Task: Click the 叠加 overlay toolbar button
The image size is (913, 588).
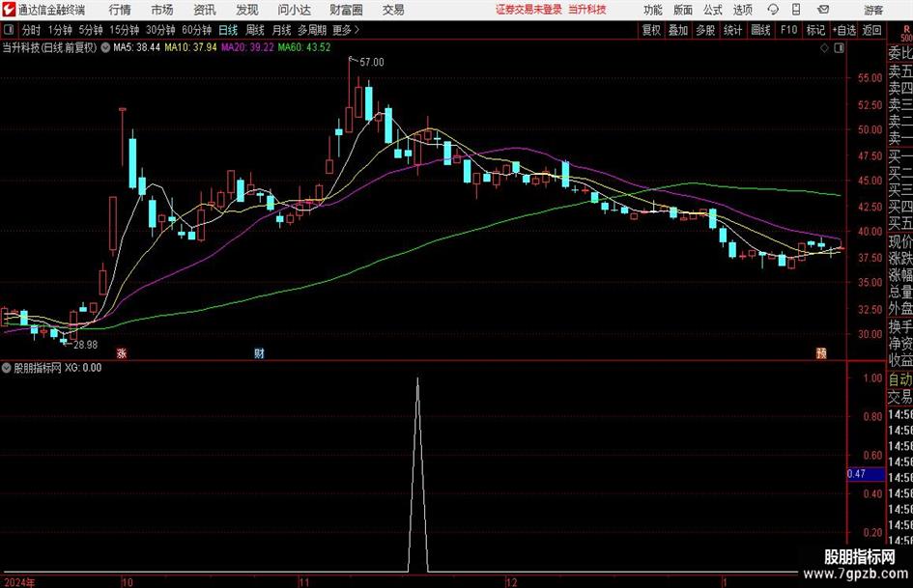Action: click(678, 30)
